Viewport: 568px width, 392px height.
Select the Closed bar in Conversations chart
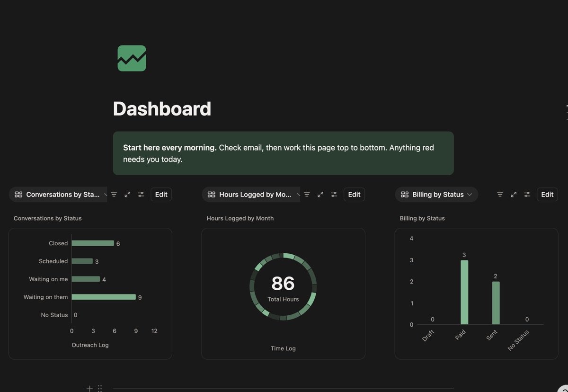[x=93, y=243]
